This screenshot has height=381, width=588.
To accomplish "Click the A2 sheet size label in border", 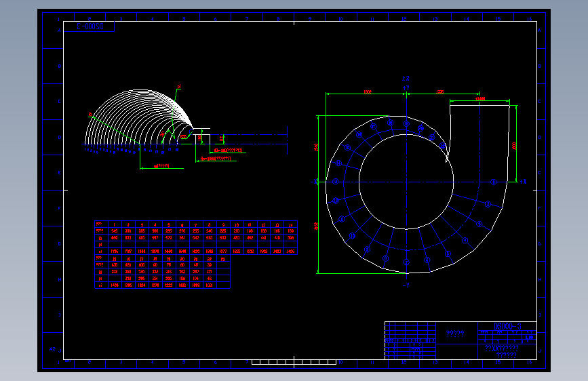I will point(52,349).
